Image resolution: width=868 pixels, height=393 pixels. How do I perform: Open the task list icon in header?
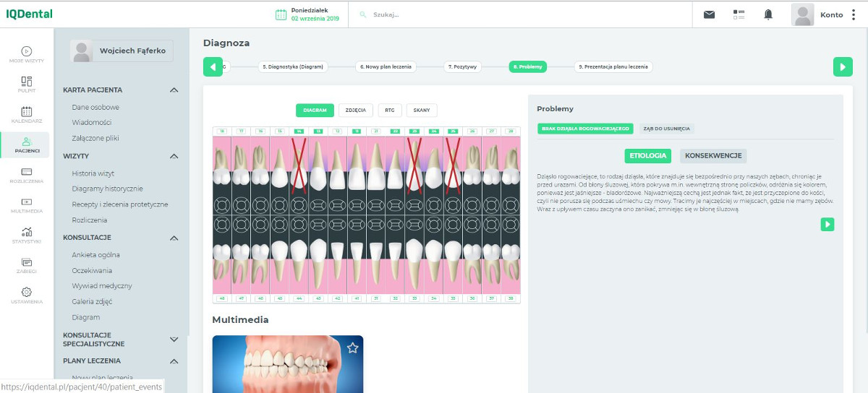click(x=739, y=14)
